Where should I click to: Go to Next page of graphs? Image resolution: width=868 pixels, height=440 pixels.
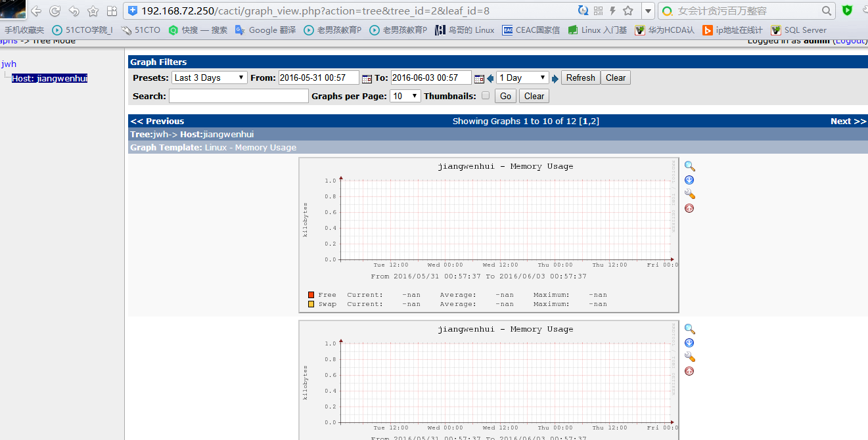[x=848, y=121]
